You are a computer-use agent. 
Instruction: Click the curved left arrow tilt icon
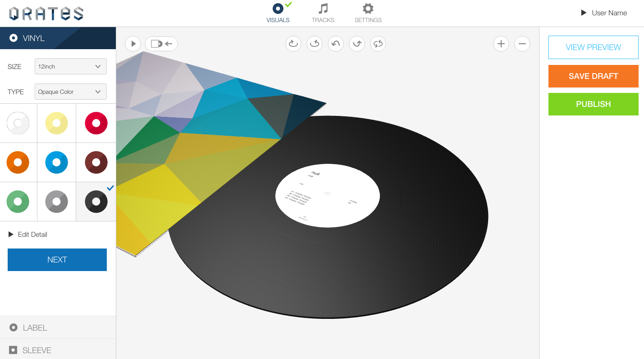coord(336,44)
